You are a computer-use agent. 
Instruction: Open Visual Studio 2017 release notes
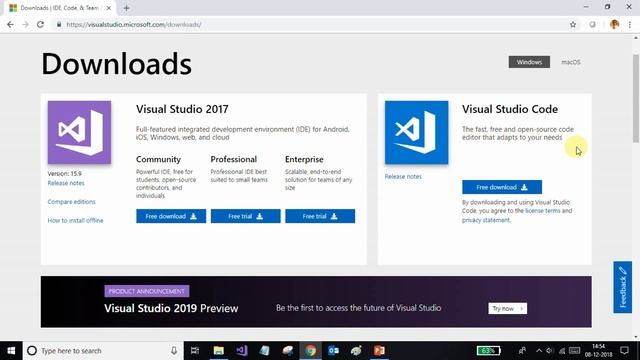click(66, 183)
